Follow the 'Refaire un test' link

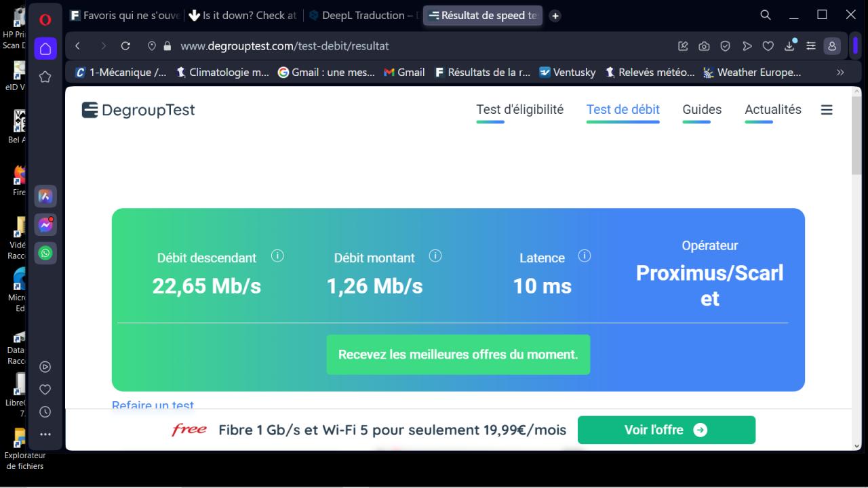(x=153, y=405)
